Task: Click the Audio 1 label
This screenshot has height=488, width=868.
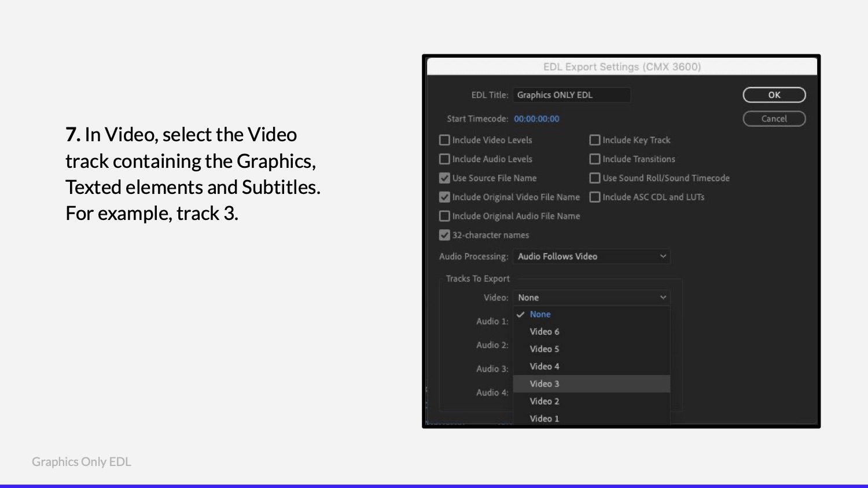Action: (492, 321)
